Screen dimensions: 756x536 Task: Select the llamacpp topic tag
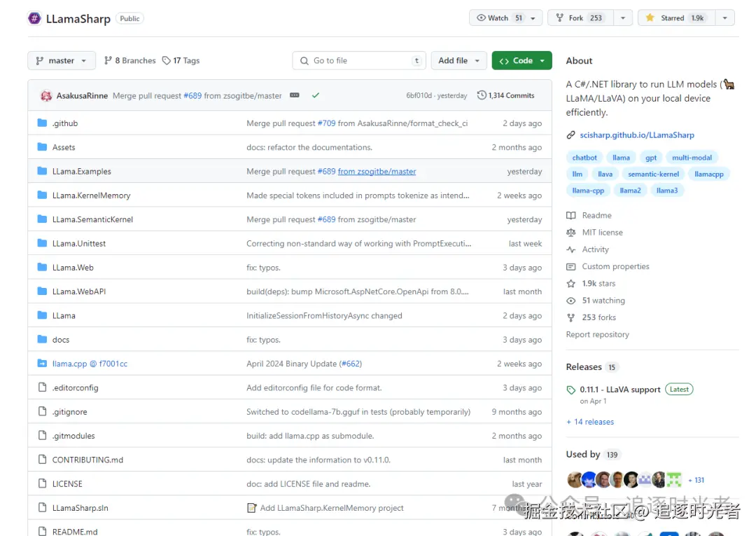(708, 174)
